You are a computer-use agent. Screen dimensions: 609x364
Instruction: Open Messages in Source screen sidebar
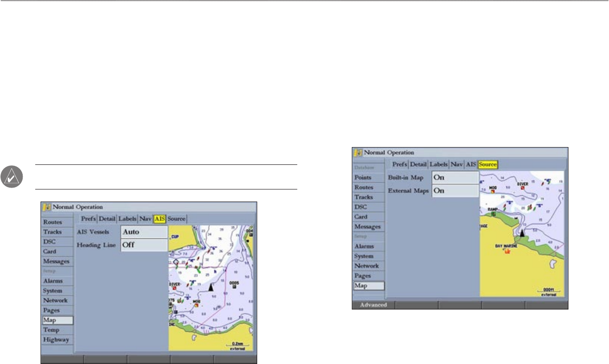[x=369, y=227]
